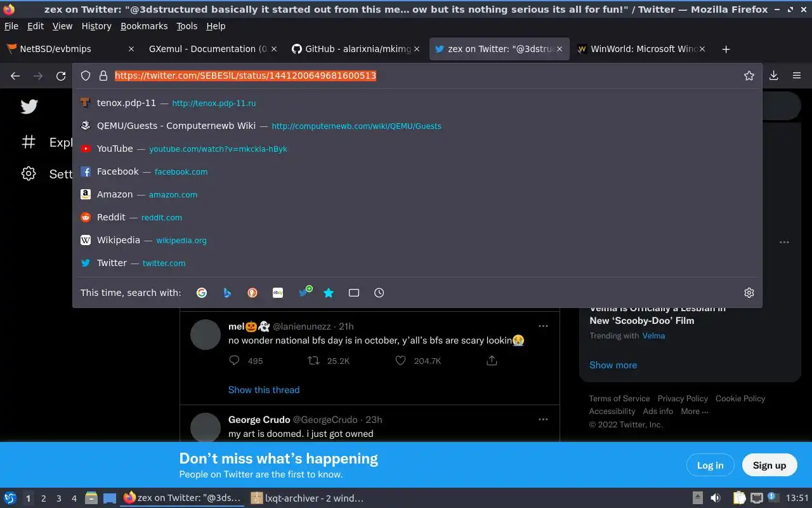Open more options on George Crudo's tweet
The image size is (812, 508).
click(543, 419)
